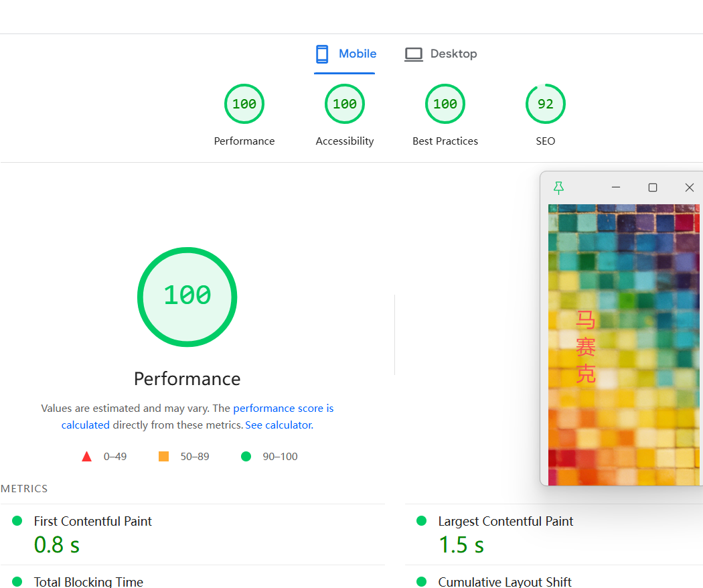Switch to the Desktop tab
The image size is (703, 588).
coord(441,54)
